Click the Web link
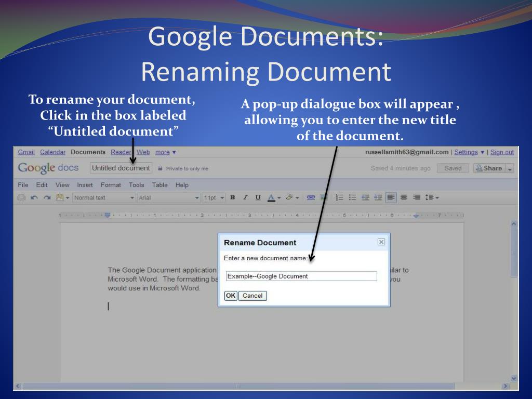The width and height of the screenshot is (532, 399). click(x=143, y=152)
